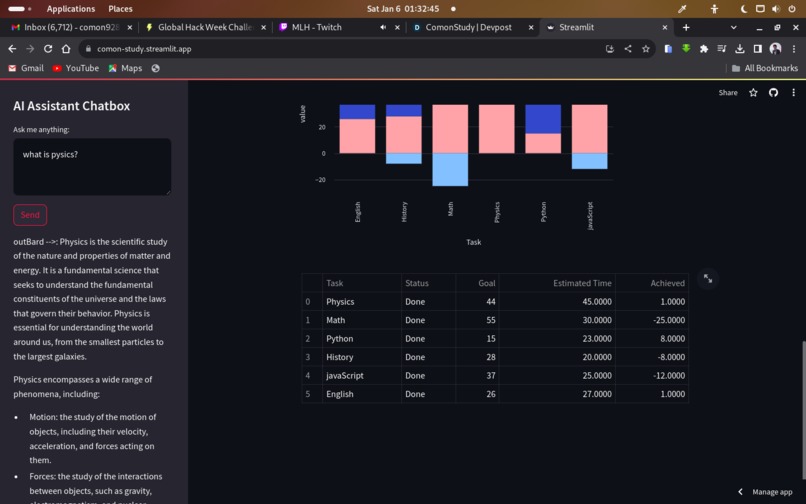
Task: Open a new browser tab
Action: tap(686, 27)
